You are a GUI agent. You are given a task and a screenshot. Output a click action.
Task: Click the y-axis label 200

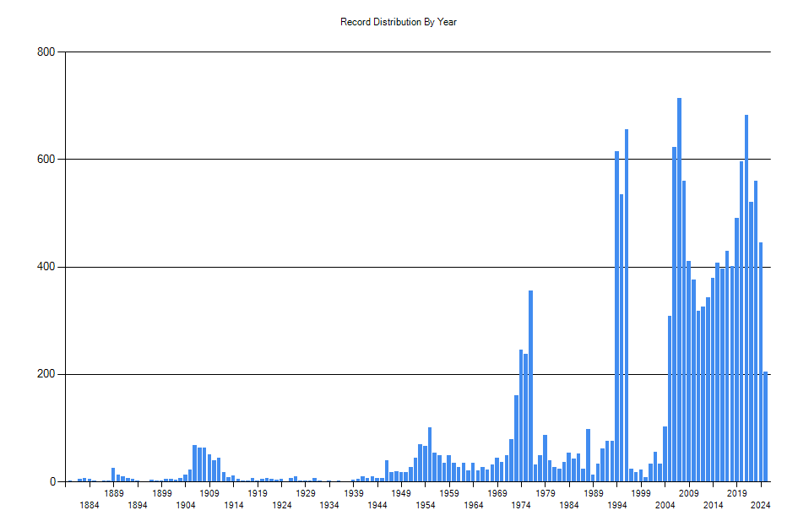[46, 374]
